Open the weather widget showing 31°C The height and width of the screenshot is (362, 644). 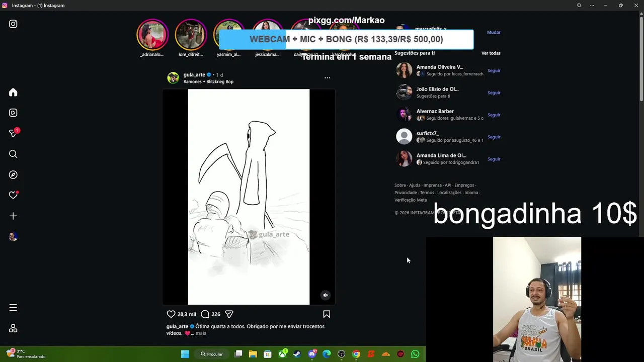tap(26, 354)
